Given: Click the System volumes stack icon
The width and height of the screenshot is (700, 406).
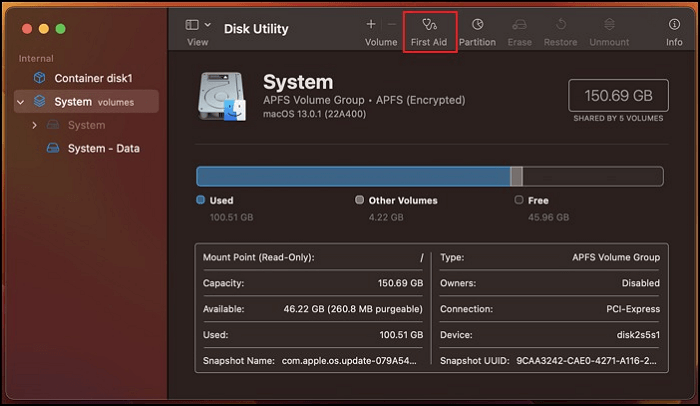Looking at the screenshot, I should pos(40,101).
